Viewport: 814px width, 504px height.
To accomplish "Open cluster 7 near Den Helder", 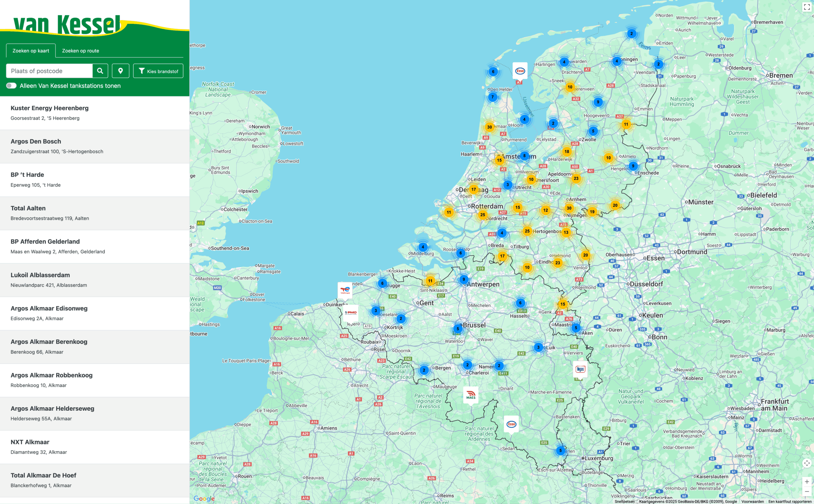I will point(492,97).
